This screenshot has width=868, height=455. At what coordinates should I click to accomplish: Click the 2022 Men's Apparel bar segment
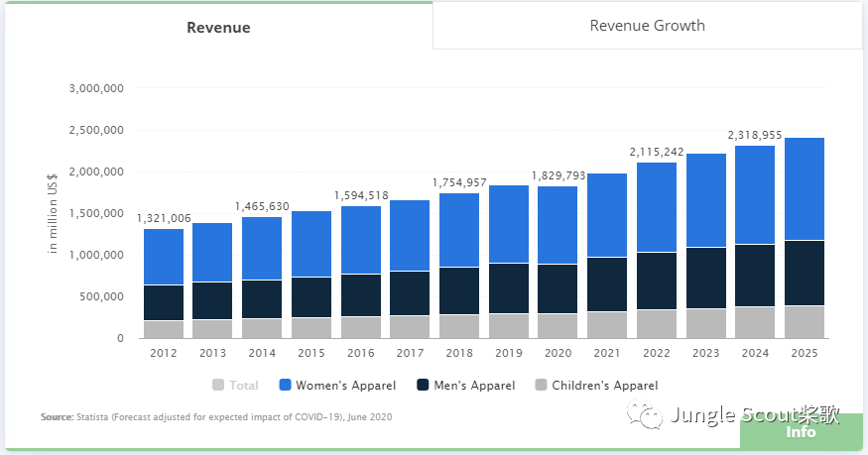pyautogui.click(x=657, y=281)
